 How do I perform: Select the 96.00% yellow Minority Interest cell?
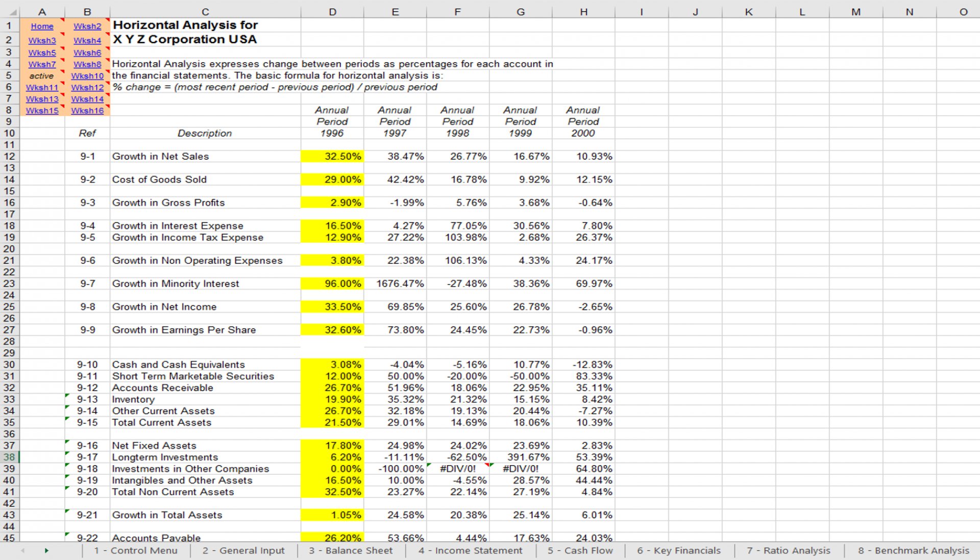click(x=332, y=284)
